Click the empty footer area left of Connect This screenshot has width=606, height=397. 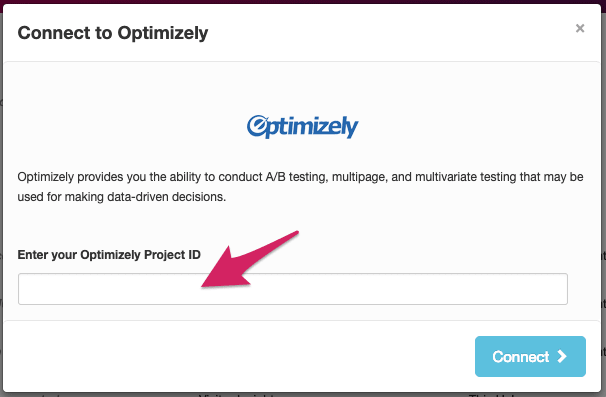pyautogui.click(x=239, y=356)
